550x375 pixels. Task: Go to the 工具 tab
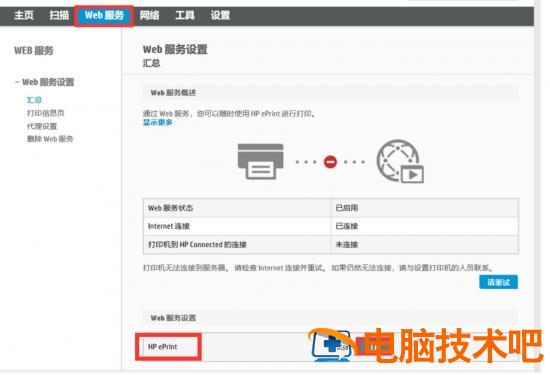pos(185,15)
